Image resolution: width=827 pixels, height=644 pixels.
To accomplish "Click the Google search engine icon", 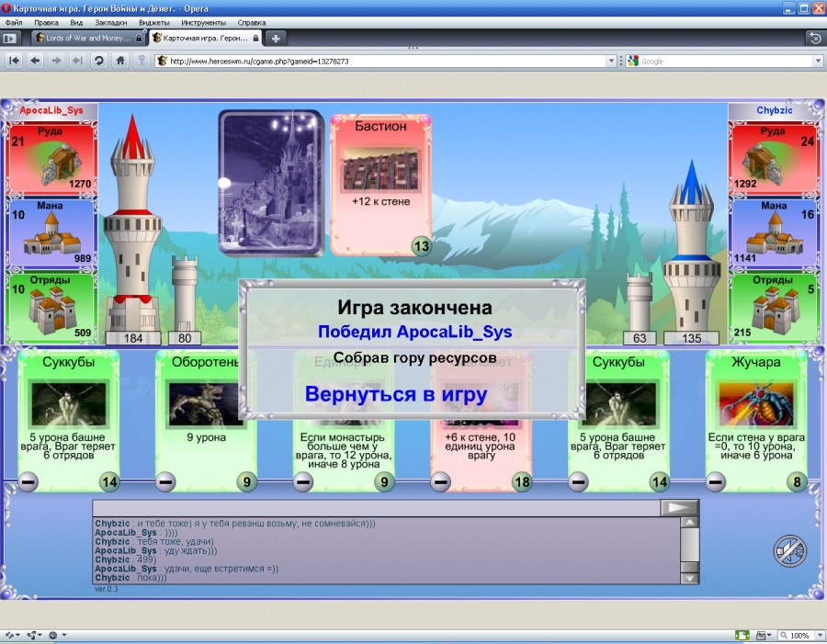I will pos(632,61).
